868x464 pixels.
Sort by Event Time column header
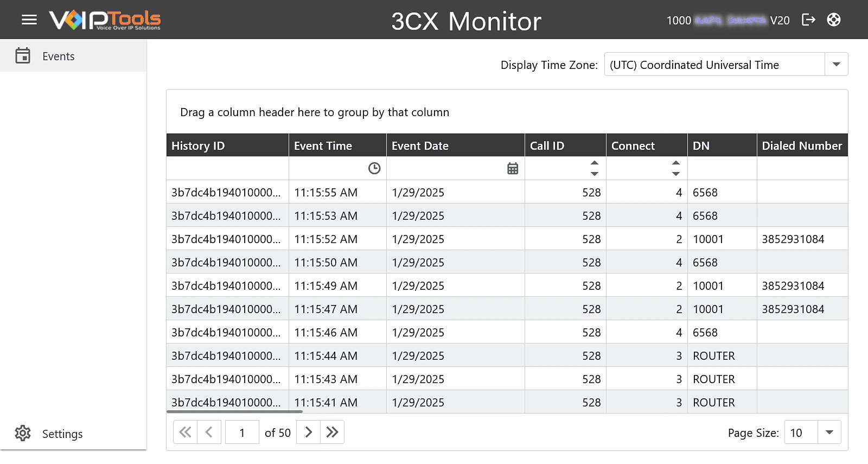[337, 145]
